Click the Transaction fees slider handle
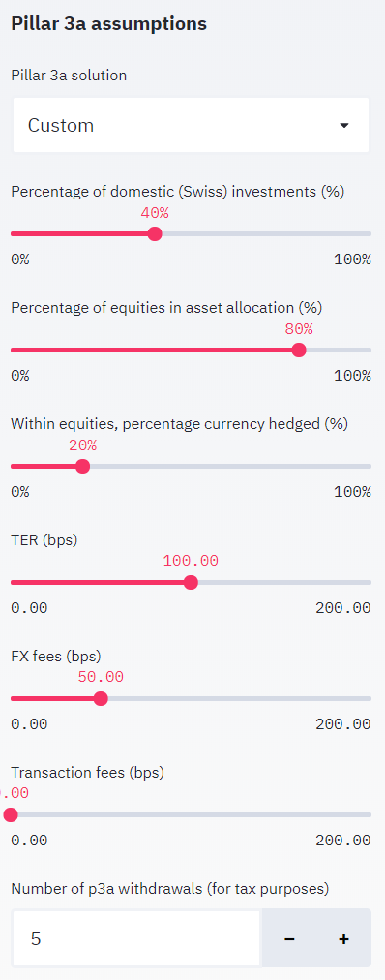 click(11, 815)
